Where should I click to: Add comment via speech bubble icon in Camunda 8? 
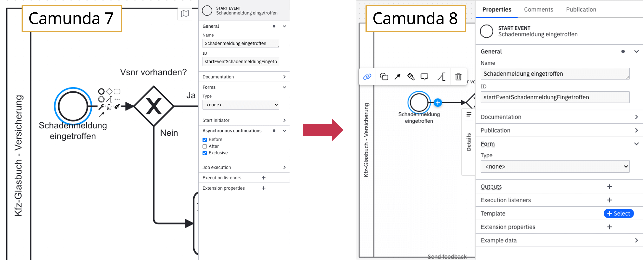[x=424, y=77]
